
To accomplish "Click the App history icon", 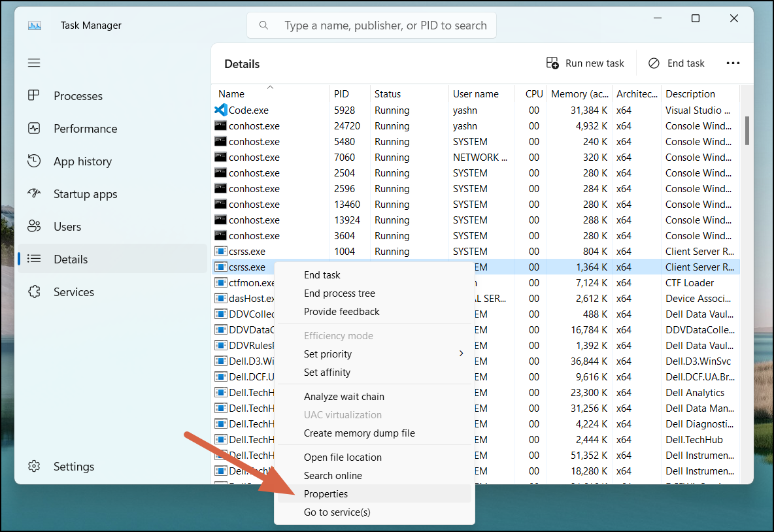I will [34, 161].
